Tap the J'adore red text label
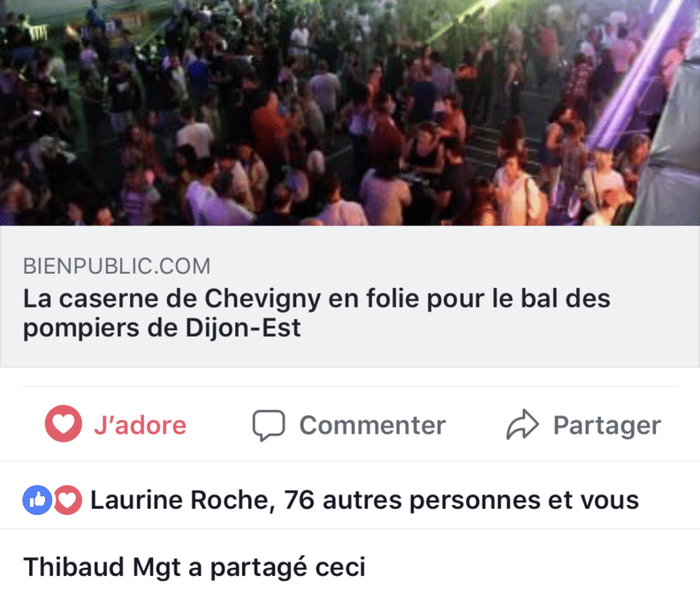 click(x=140, y=425)
